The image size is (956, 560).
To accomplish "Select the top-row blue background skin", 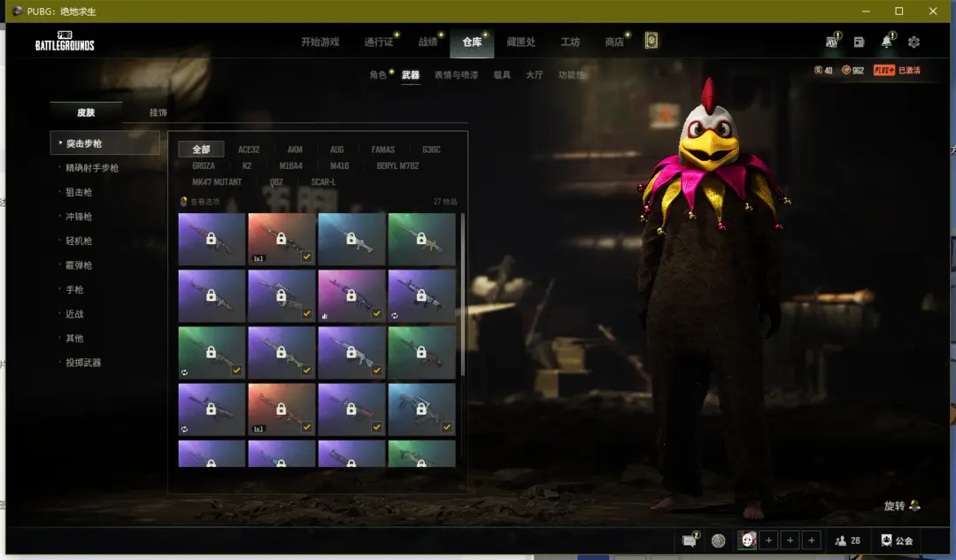I will (x=351, y=239).
